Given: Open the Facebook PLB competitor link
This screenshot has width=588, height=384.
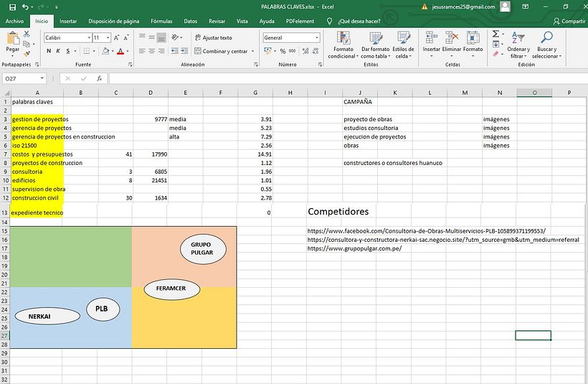Looking at the screenshot, I should [427, 231].
